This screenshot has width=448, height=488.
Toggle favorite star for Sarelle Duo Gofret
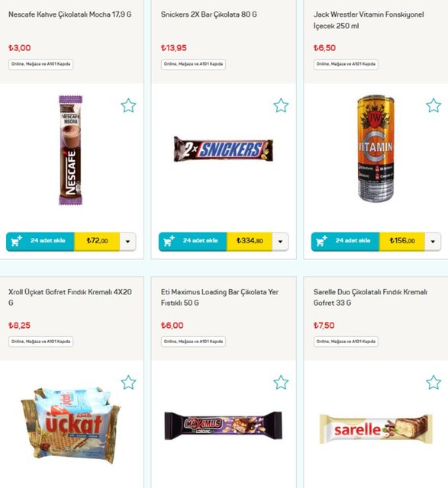pyautogui.click(x=433, y=382)
